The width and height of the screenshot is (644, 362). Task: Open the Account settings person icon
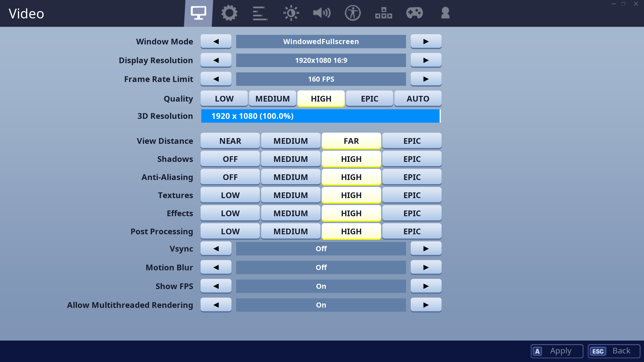pos(445,13)
